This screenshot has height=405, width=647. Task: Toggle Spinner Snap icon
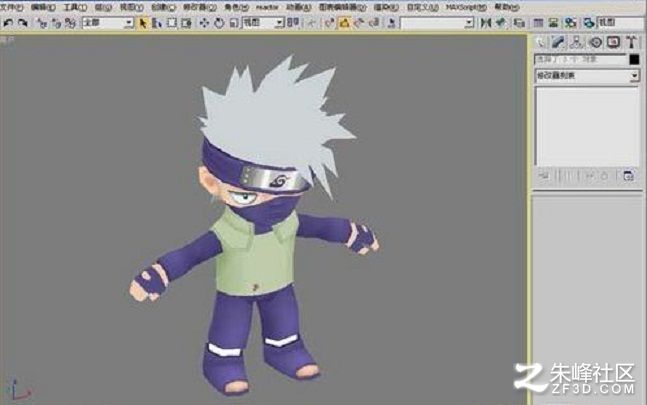[374, 23]
